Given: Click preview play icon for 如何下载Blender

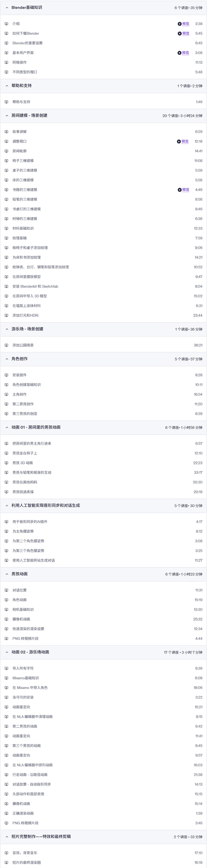Looking at the screenshot, I should coord(179,34).
